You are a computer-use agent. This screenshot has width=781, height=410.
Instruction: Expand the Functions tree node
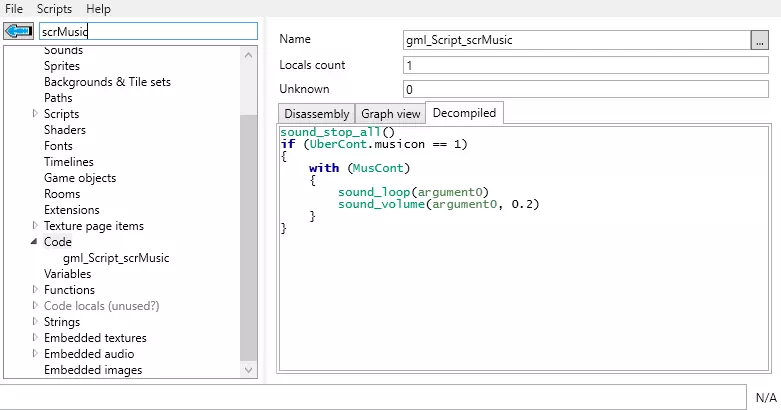[x=35, y=290]
